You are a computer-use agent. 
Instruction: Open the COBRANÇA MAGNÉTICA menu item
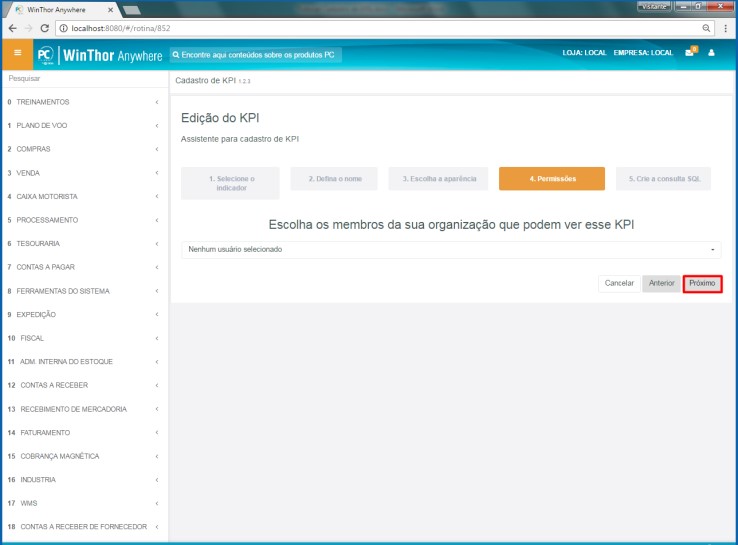pos(84,456)
